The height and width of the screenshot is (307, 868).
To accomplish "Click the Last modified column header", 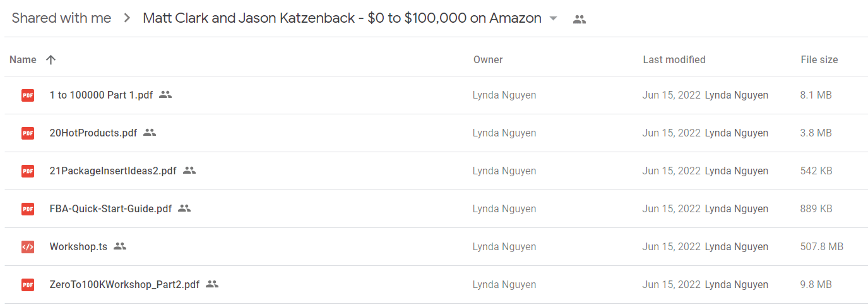I will click(x=674, y=60).
